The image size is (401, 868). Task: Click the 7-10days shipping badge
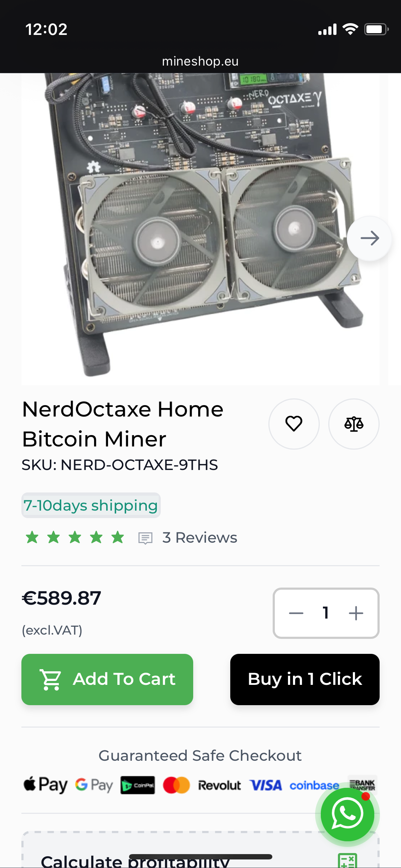(x=91, y=505)
